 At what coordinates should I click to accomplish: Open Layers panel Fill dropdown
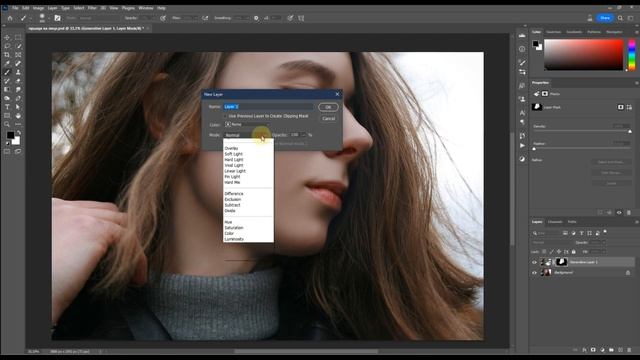pyautogui.click(x=603, y=252)
